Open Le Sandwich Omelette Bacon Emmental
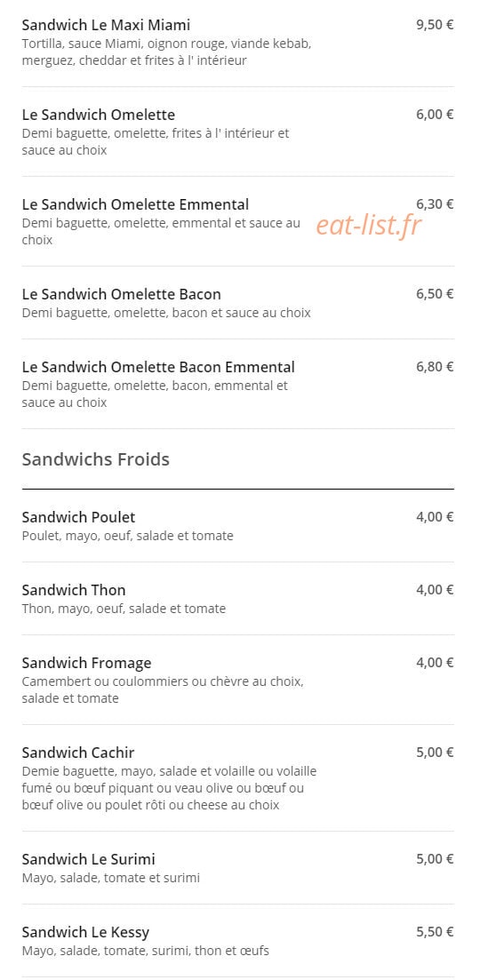This screenshot has height=980, width=488. [237, 384]
